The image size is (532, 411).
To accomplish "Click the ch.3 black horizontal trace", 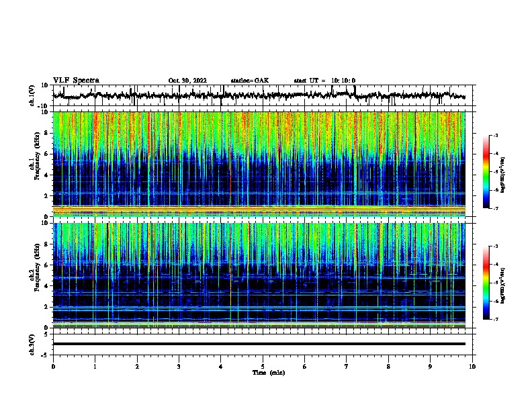I will tap(259, 344).
